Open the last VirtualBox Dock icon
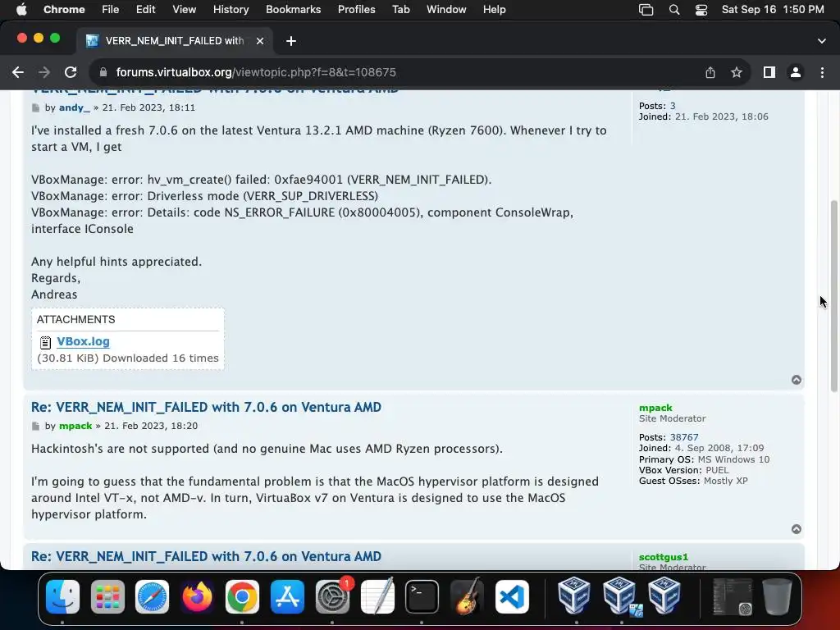The height and width of the screenshot is (630, 840). click(x=664, y=596)
